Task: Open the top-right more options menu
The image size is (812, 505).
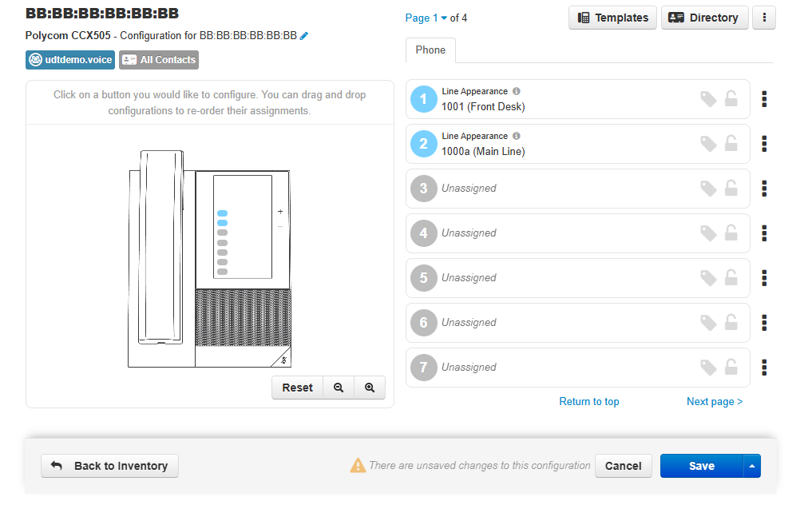Action: tap(764, 18)
